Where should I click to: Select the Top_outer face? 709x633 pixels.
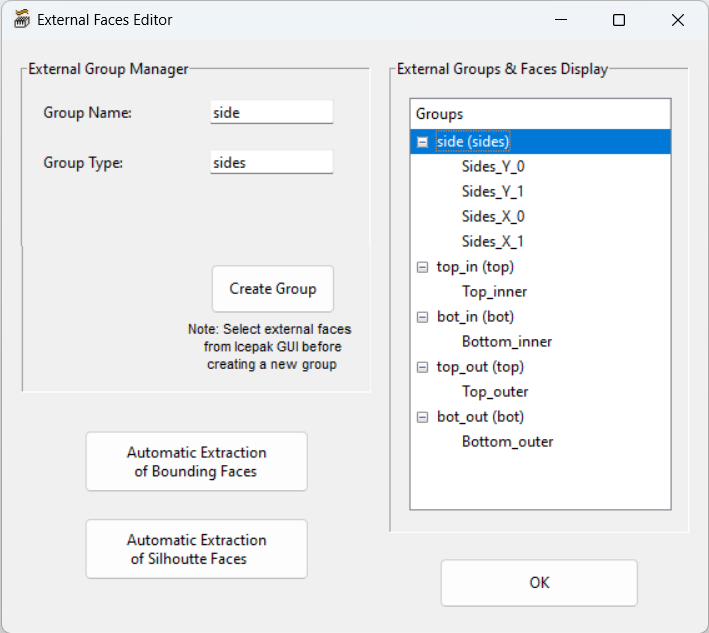coord(495,392)
